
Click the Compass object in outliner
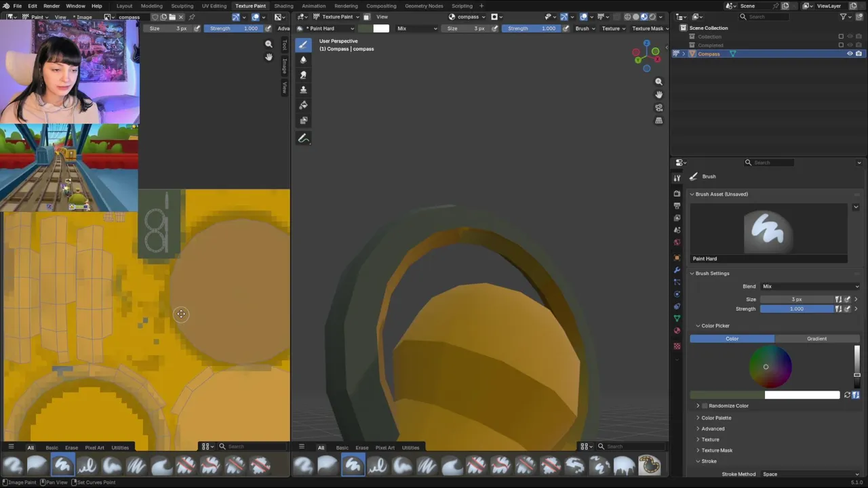pyautogui.click(x=709, y=54)
